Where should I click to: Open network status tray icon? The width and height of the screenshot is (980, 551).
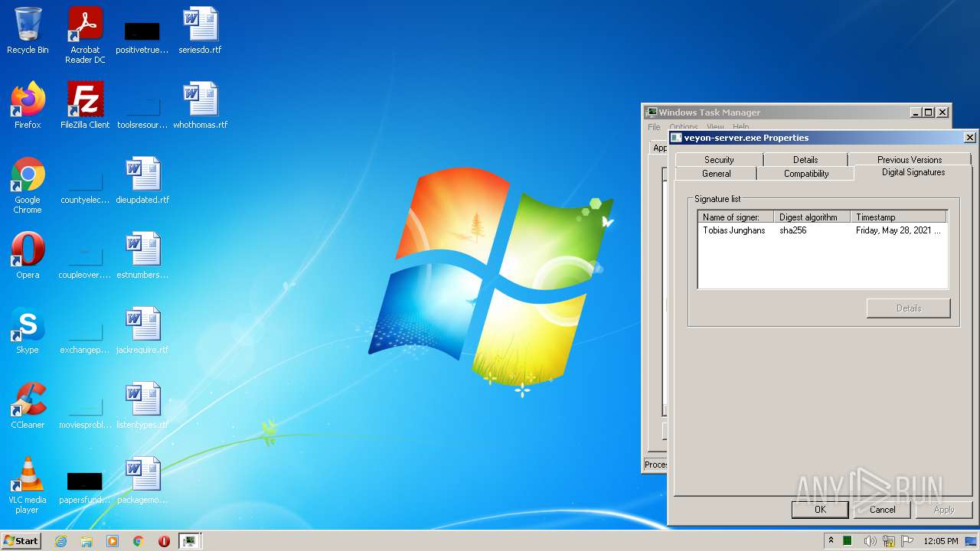[x=889, y=541]
